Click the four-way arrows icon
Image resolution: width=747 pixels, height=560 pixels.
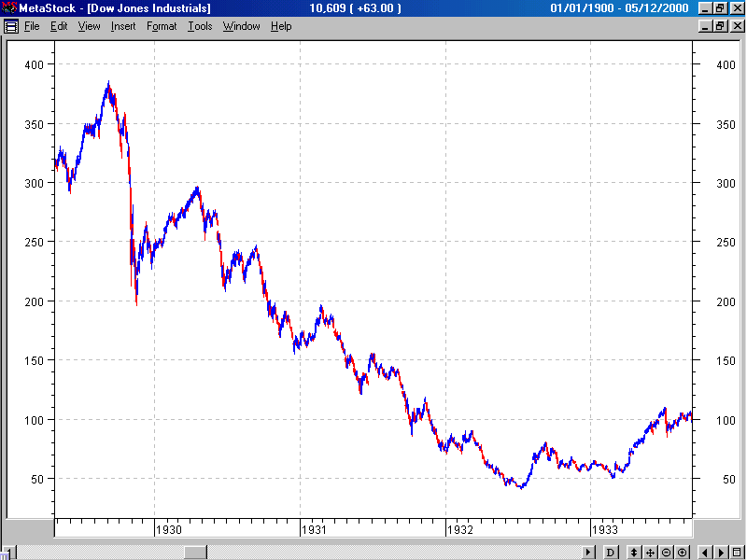point(650,553)
